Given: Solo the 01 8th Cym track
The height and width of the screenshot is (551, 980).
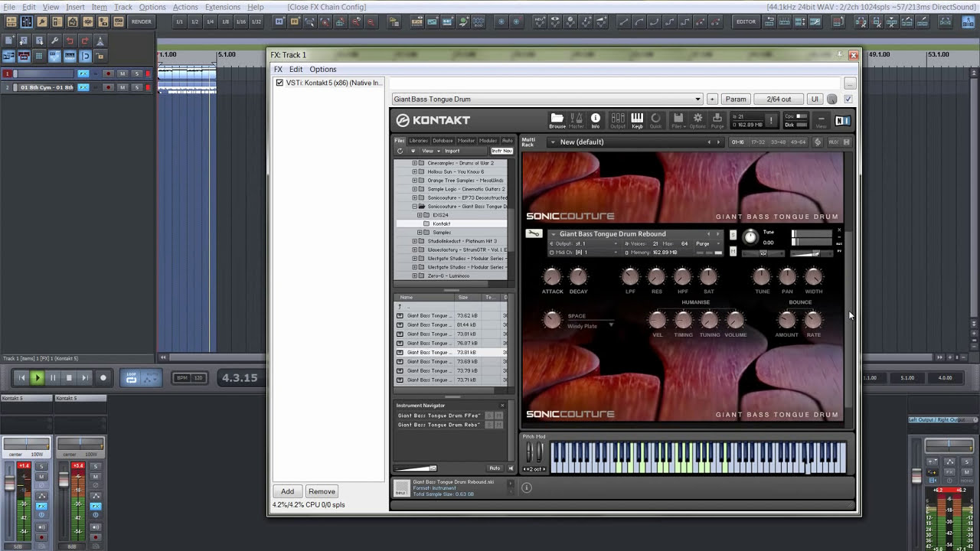Looking at the screenshot, I should [136, 87].
